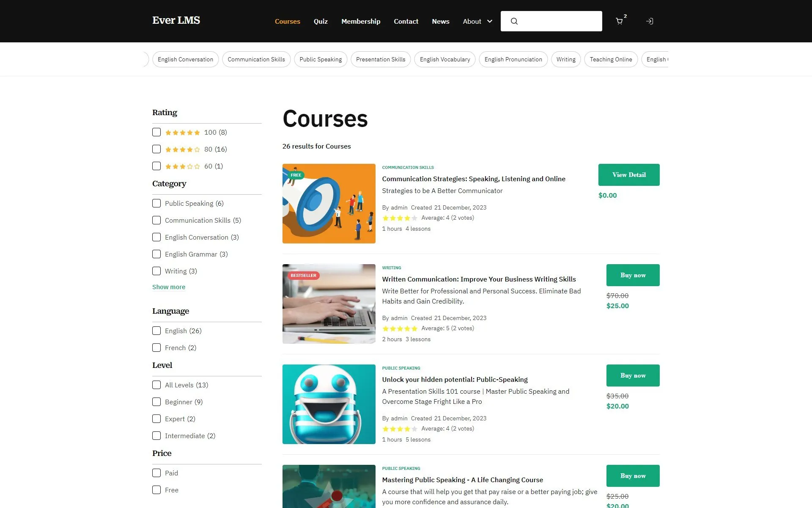Open the blue microphone robot thumbnail

(329, 404)
